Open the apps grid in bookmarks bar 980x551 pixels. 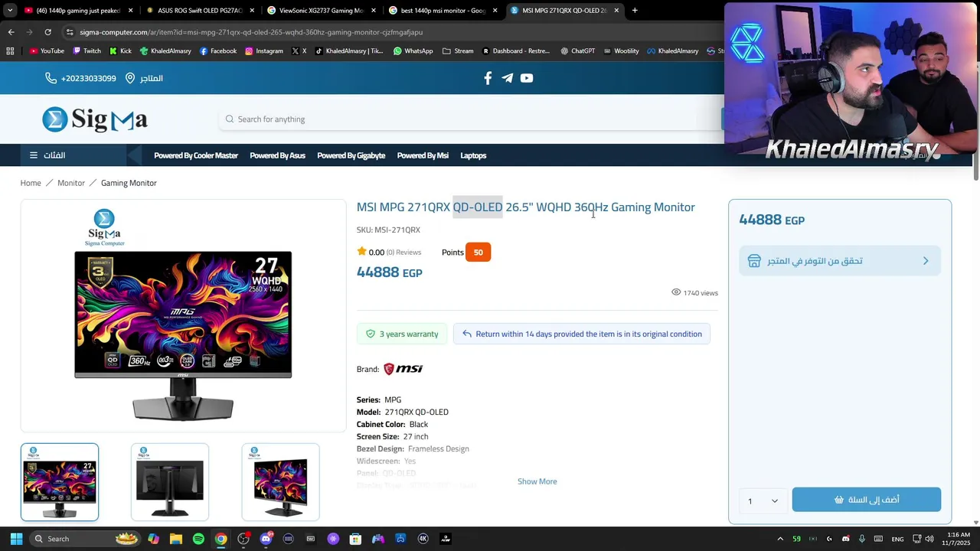10,51
